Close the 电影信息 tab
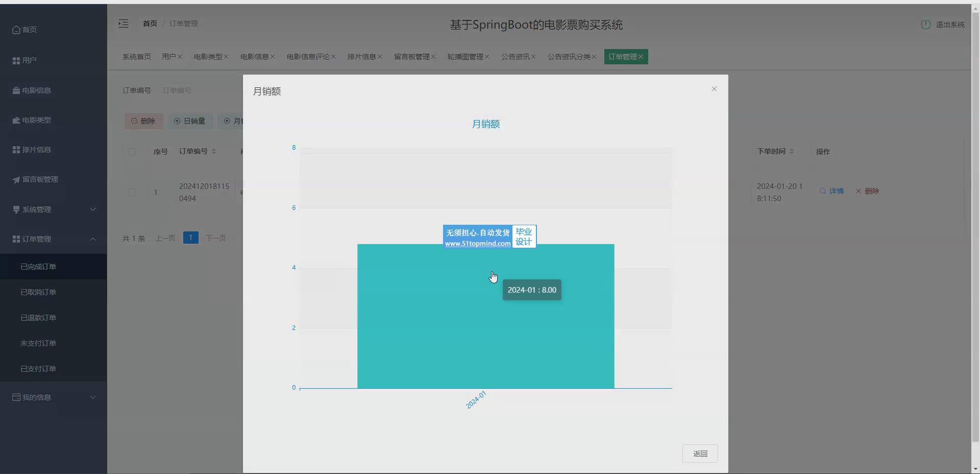 click(x=273, y=57)
